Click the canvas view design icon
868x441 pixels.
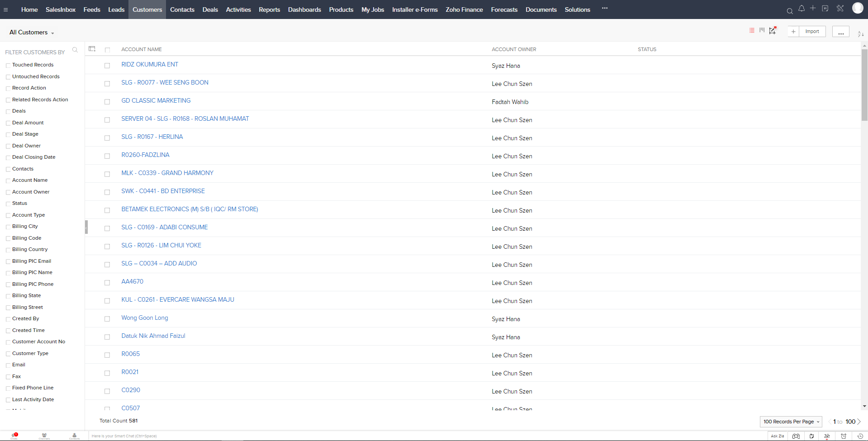click(x=773, y=31)
